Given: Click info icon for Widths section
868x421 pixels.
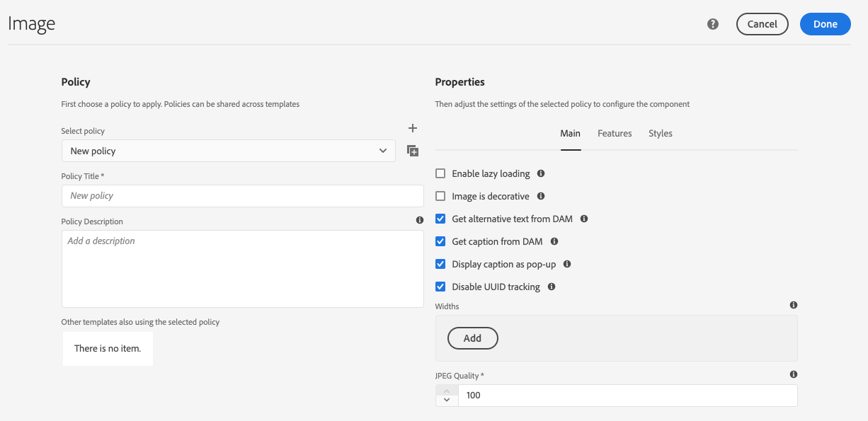Looking at the screenshot, I should point(794,305).
